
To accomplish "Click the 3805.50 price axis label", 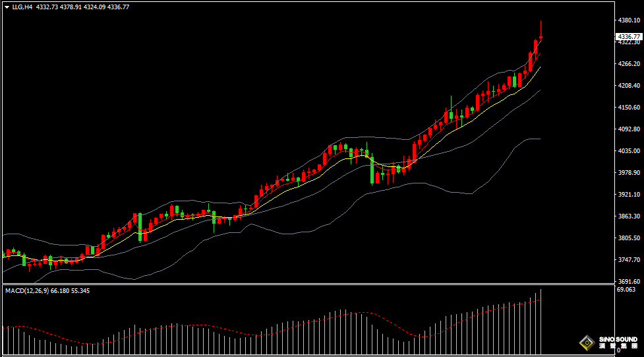I will coord(629,238).
